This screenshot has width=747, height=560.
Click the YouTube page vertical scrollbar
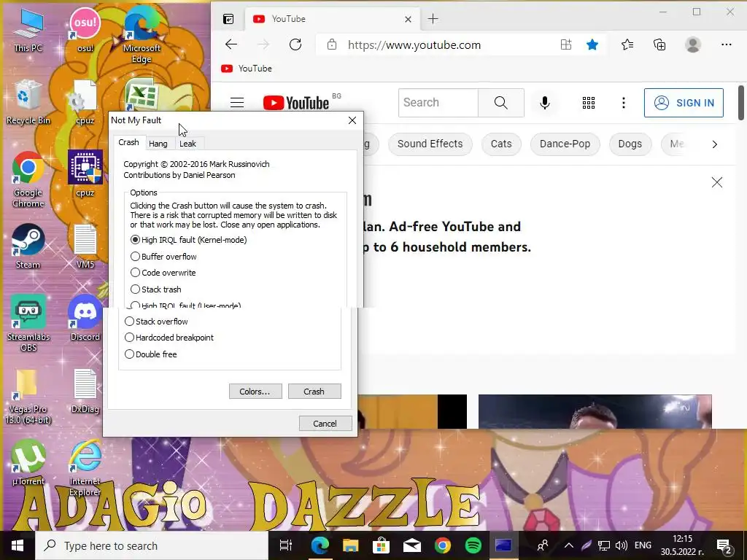[x=741, y=102]
